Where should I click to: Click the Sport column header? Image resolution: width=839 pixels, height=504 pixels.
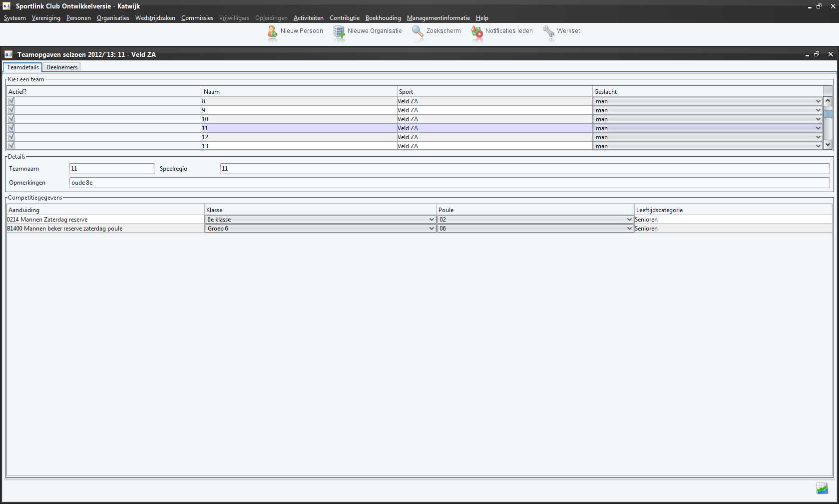tap(494, 92)
